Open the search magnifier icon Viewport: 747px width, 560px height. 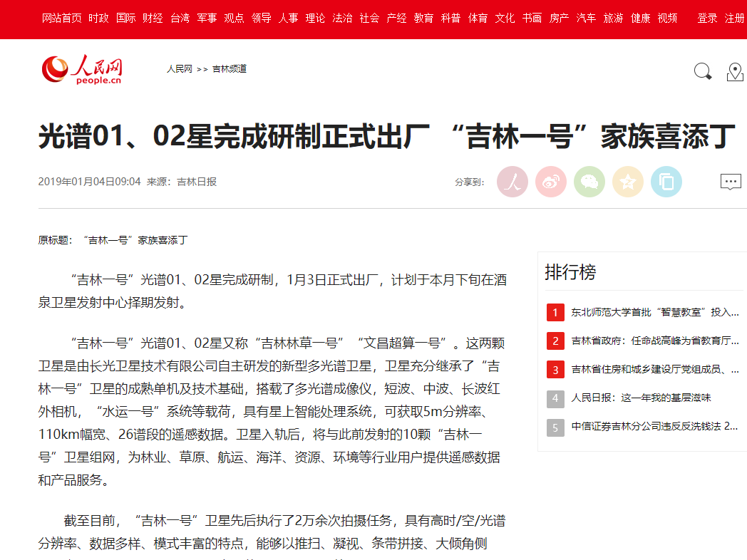point(703,71)
